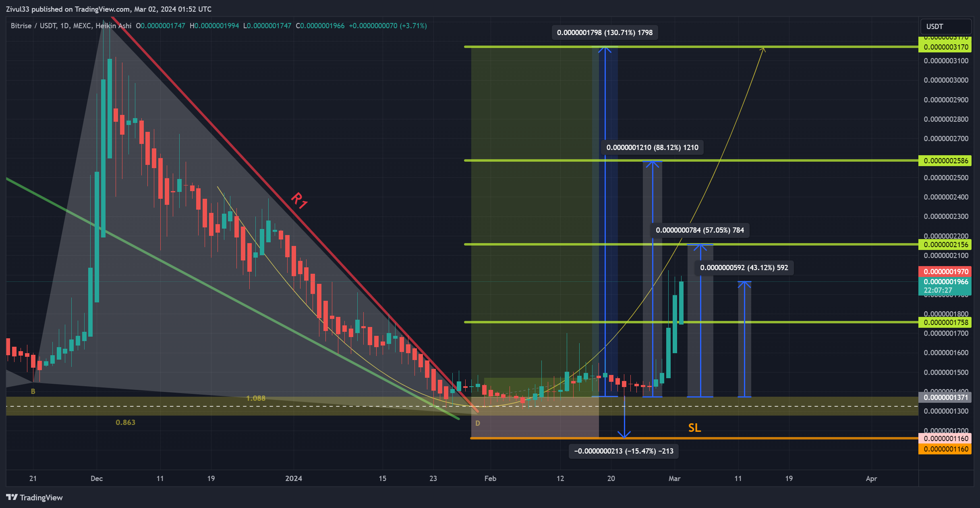This screenshot has width=980, height=508.
Task: Click the 130.71% measurement tooltip
Action: pyautogui.click(x=605, y=33)
